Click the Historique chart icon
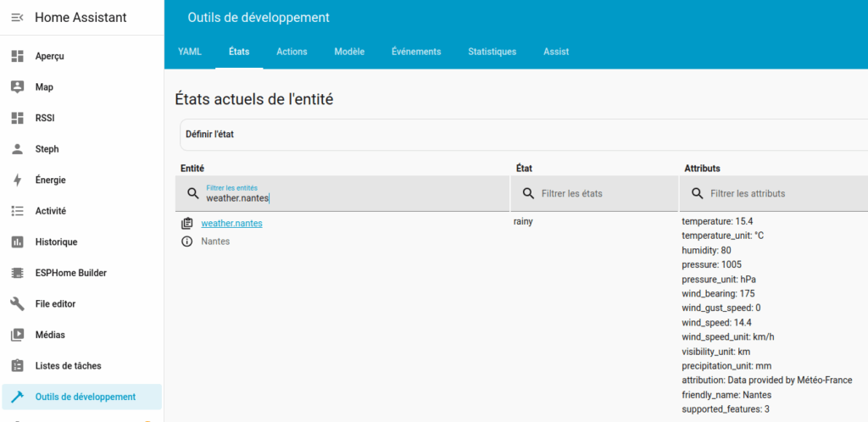Screen dimensions: 868x422 (x=17, y=242)
